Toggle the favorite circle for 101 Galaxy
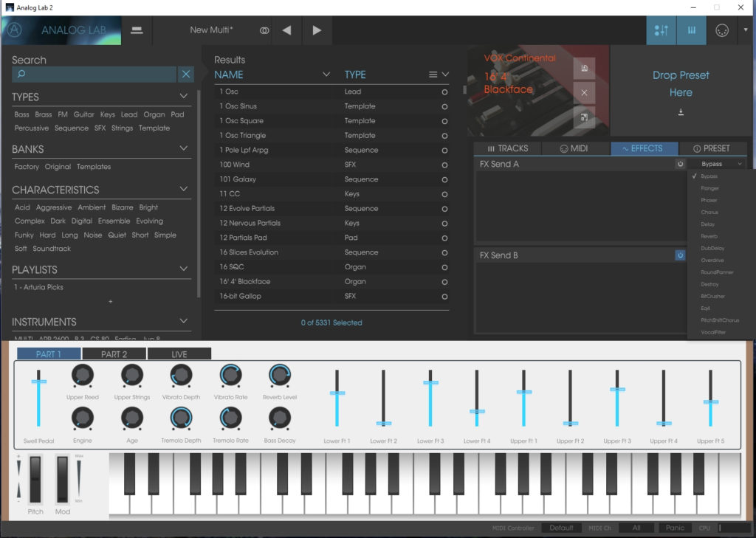 coord(444,180)
